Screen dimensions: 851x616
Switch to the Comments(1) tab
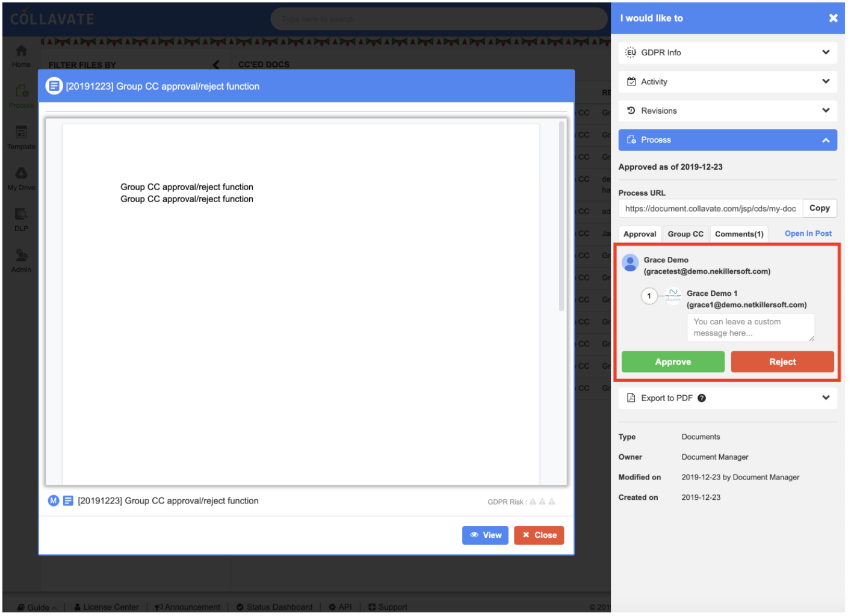(739, 234)
